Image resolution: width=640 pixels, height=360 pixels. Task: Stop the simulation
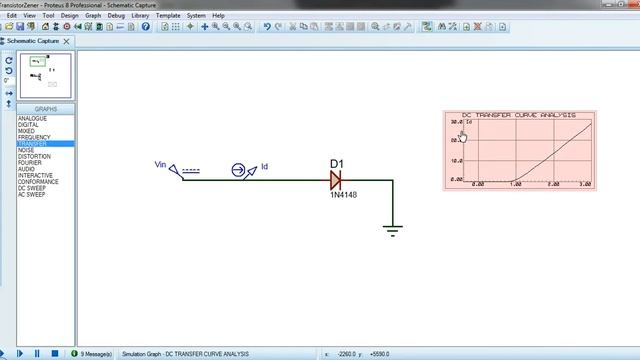tap(55, 353)
